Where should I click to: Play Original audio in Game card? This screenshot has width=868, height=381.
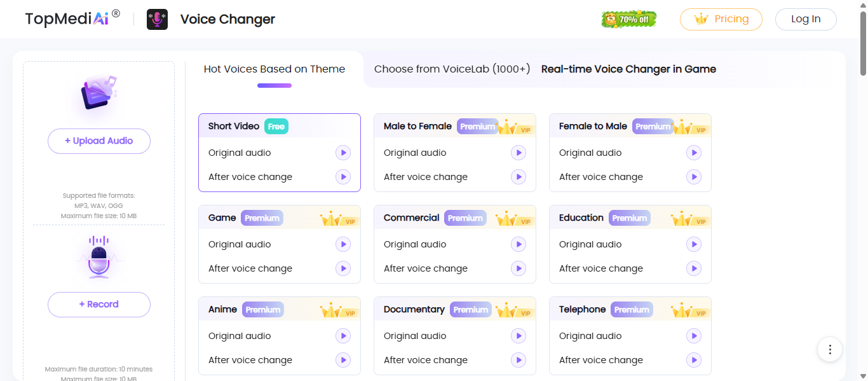(343, 244)
